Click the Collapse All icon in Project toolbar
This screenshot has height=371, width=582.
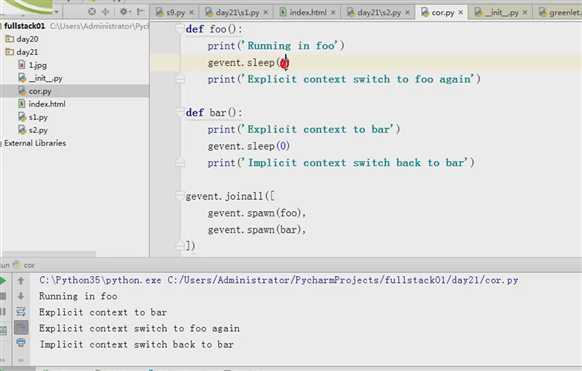pos(106,12)
